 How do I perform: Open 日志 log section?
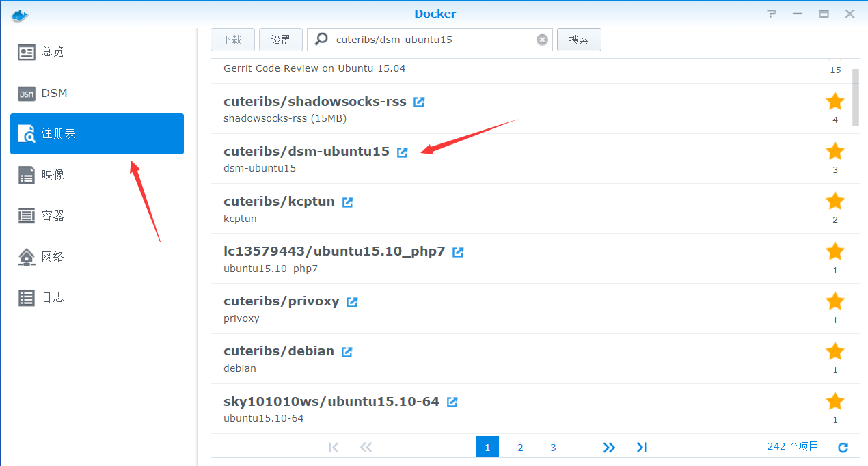click(97, 298)
